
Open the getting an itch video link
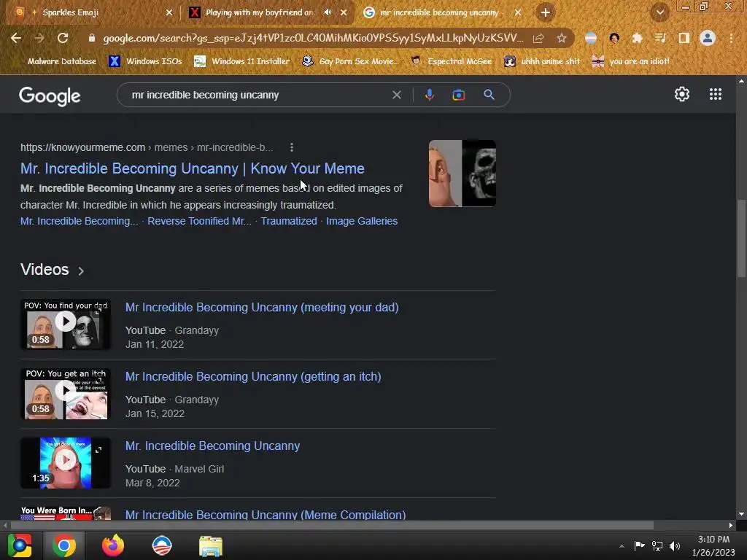(253, 377)
